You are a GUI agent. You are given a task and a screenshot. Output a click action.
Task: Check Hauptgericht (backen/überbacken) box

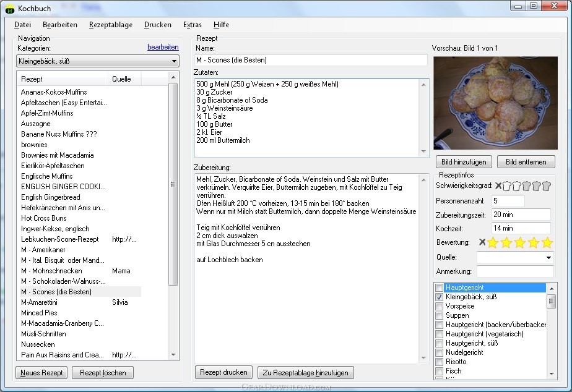click(440, 325)
